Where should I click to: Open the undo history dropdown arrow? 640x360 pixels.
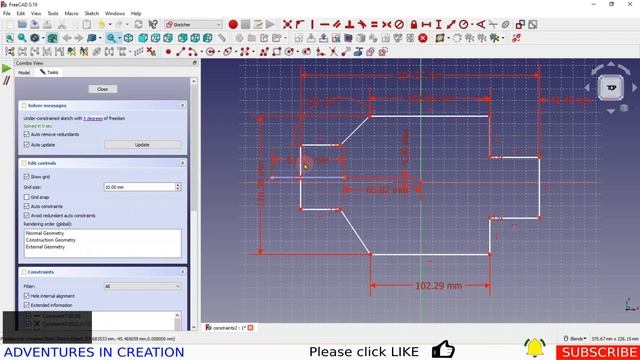[110, 24]
